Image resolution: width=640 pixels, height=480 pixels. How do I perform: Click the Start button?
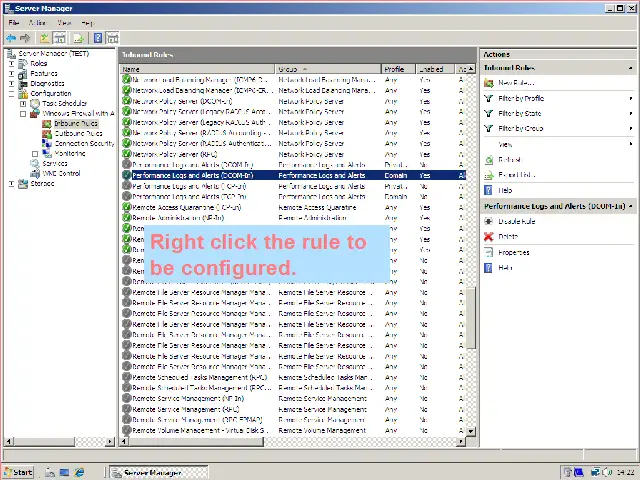click(x=18, y=472)
